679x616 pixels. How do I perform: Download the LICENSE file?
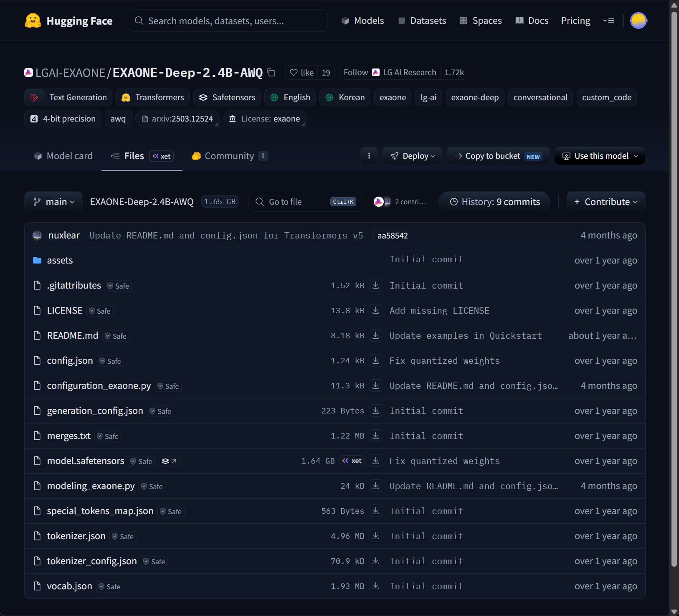376,310
